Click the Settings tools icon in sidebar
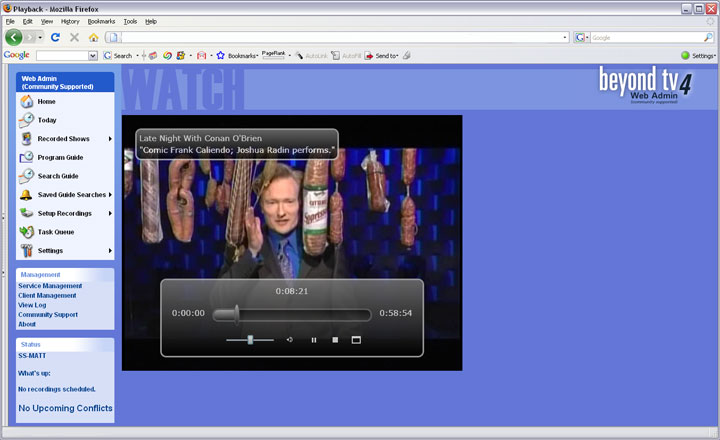The image size is (720, 440). [x=27, y=250]
